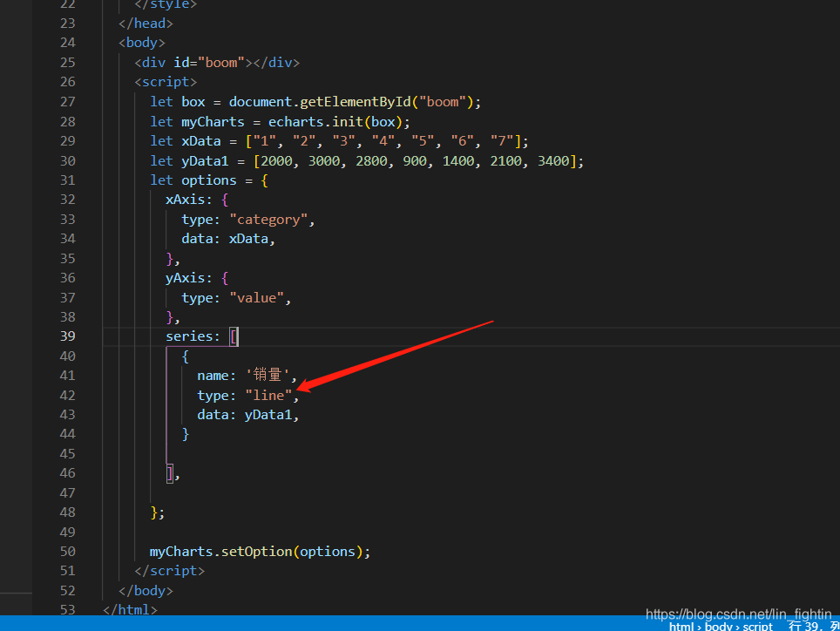Click line number 23 in the gutter
This screenshot has width=840, height=631.
[x=67, y=24]
